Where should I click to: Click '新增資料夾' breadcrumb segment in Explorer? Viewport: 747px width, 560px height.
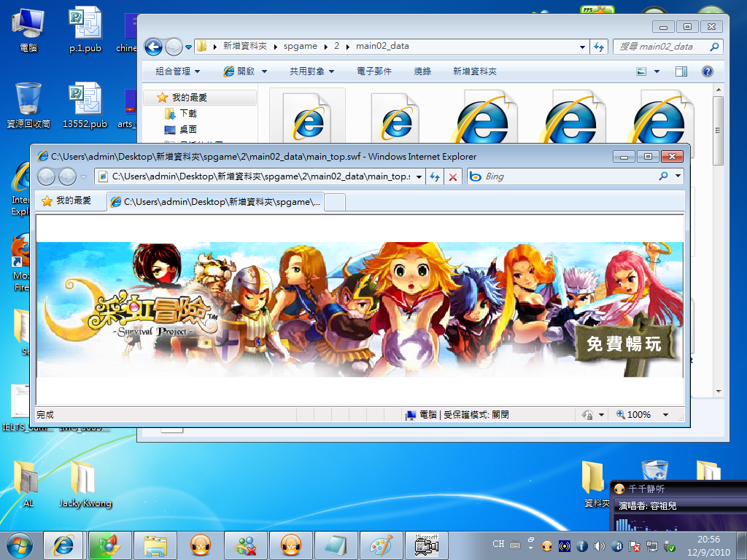point(245,46)
